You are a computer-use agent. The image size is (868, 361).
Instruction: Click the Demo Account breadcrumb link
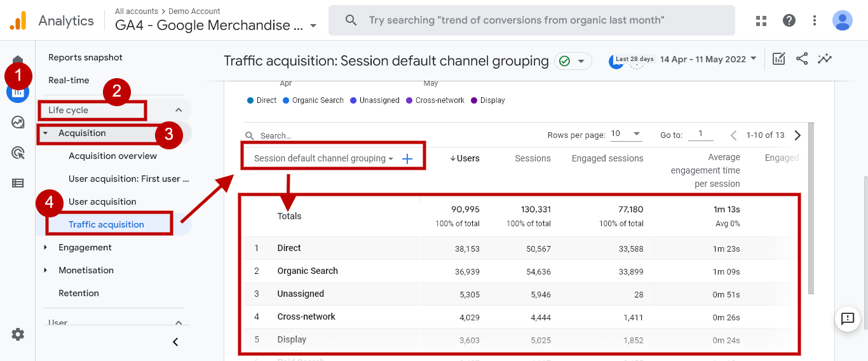[x=194, y=11]
